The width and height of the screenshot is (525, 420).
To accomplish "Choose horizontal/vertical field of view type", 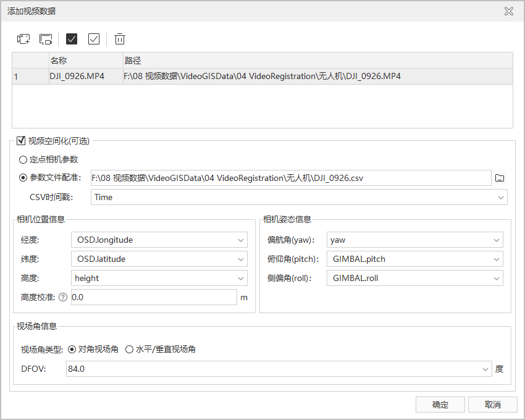I will pos(129,349).
